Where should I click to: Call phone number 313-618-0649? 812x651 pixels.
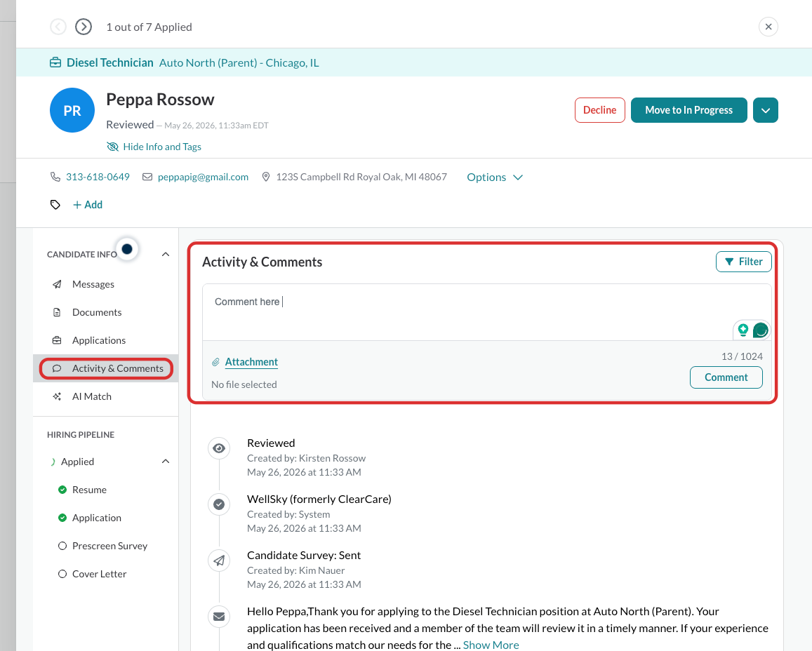click(98, 177)
